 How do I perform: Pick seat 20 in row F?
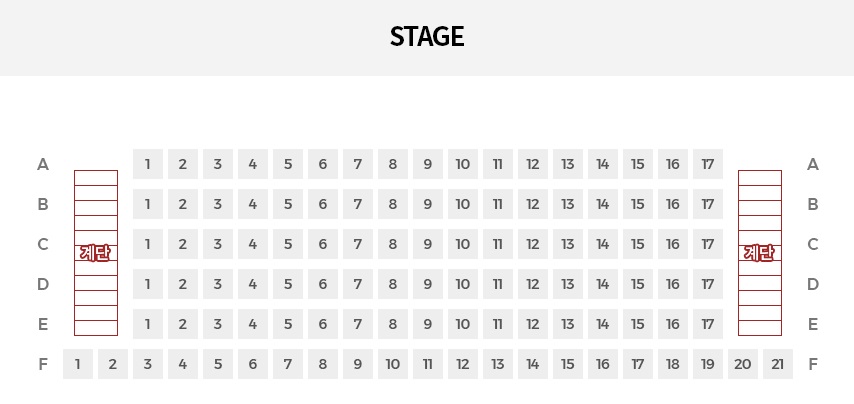pos(743,364)
